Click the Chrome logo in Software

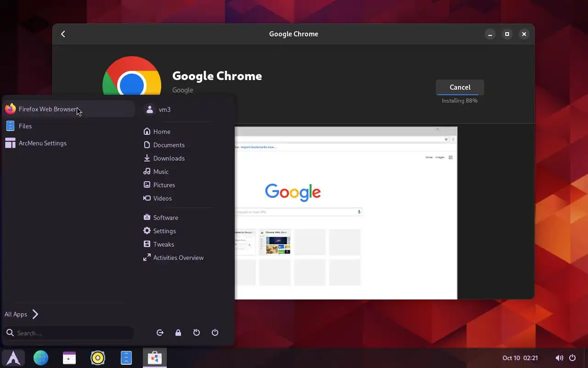coord(132,76)
